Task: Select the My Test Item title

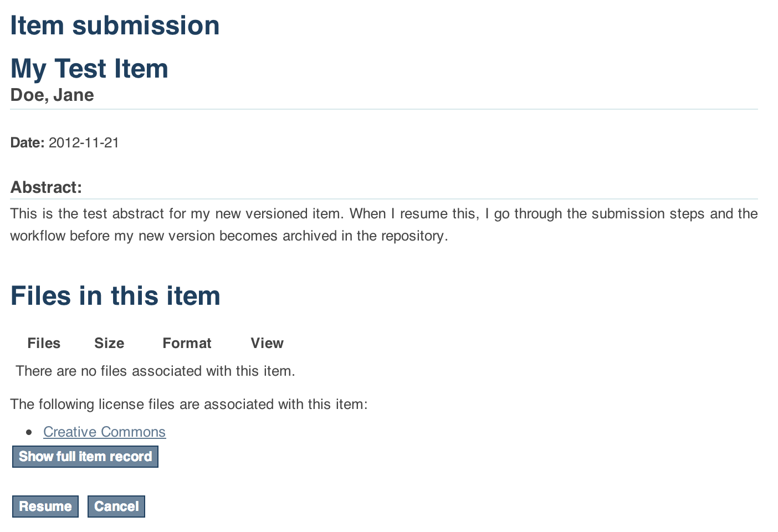Action: [x=89, y=69]
